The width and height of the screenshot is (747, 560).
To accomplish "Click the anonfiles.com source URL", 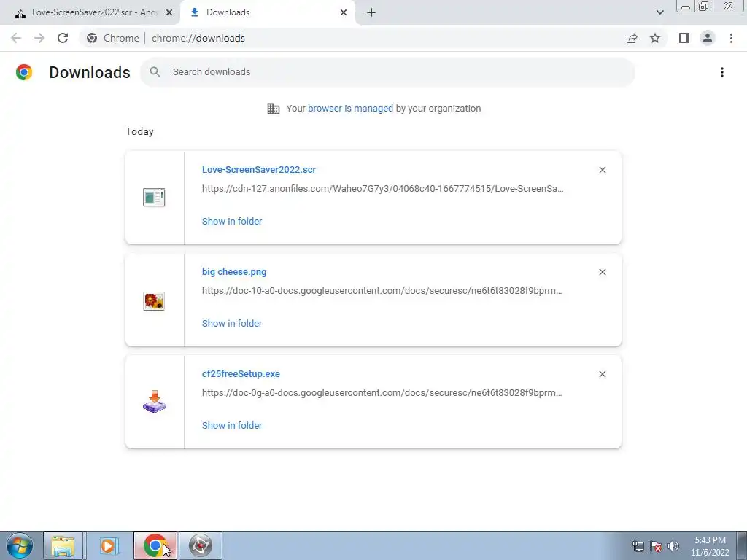I will pos(382,189).
